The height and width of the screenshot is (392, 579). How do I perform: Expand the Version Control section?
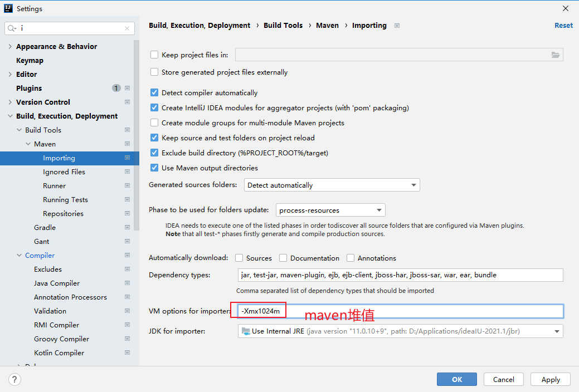tap(10, 102)
